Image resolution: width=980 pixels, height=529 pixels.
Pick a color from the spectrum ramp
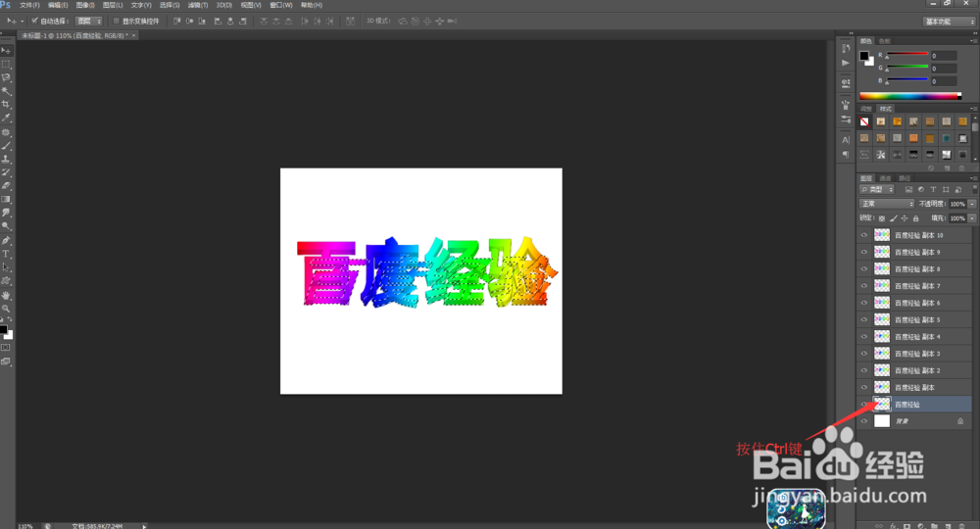[910, 96]
